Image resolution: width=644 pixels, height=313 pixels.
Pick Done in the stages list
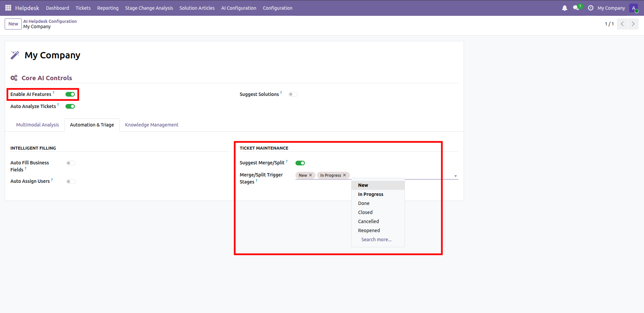[x=378, y=203]
